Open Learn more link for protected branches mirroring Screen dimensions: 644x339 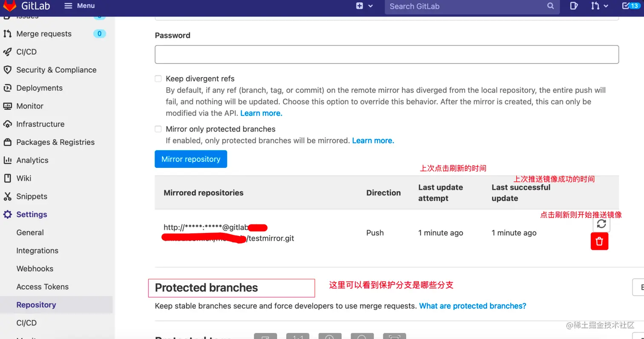[x=373, y=141]
